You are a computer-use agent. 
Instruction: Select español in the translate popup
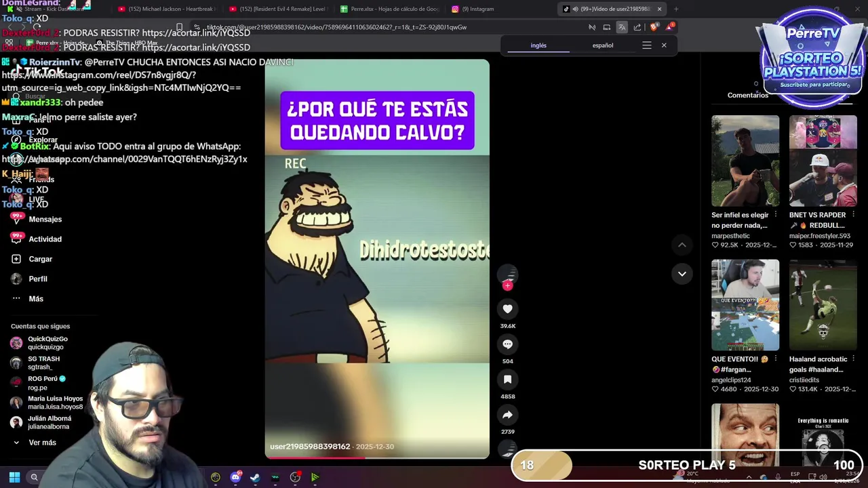(603, 45)
